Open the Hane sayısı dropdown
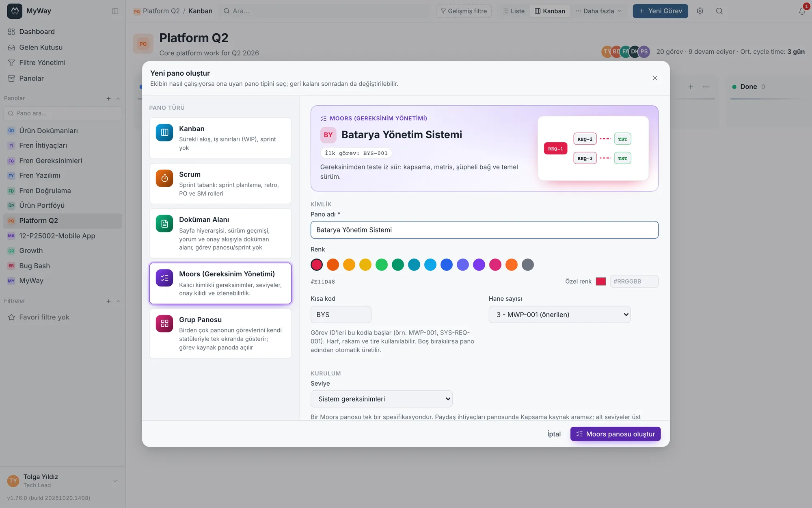This screenshot has height=508, width=812. 559,315
